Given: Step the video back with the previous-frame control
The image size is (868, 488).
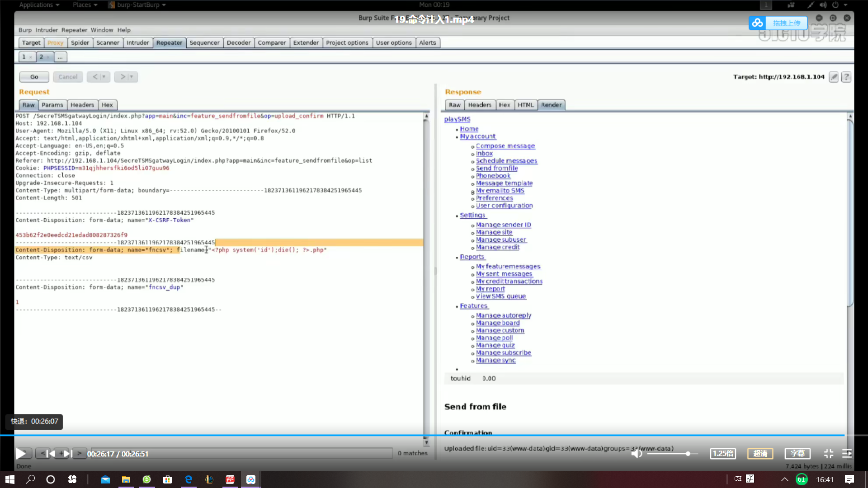Looking at the screenshot, I should tap(51, 453).
